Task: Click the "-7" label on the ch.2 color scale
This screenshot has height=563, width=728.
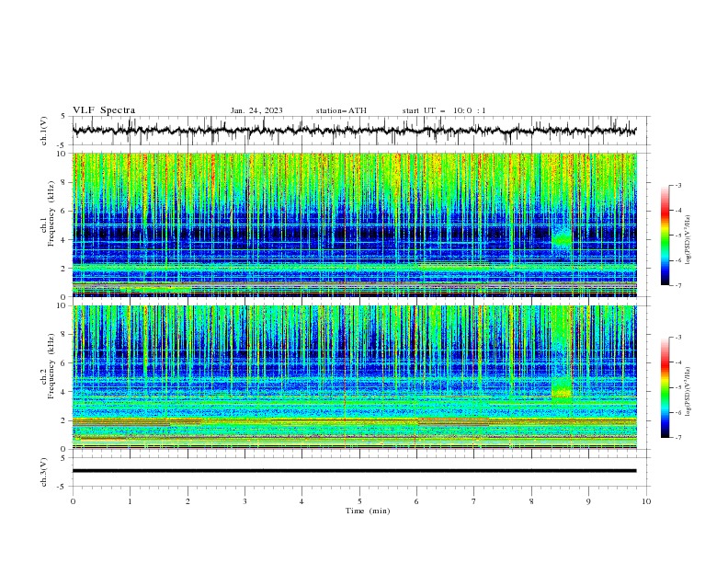Action: tap(677, 438)
